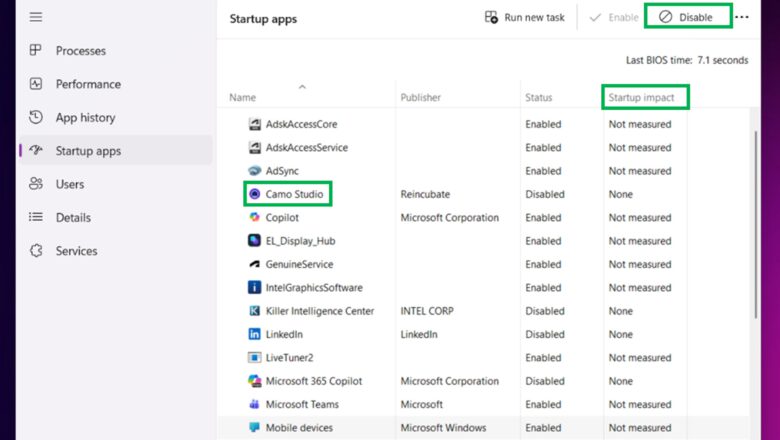Select the Camo Studio row
780x440 pixels.
point(483,194)
